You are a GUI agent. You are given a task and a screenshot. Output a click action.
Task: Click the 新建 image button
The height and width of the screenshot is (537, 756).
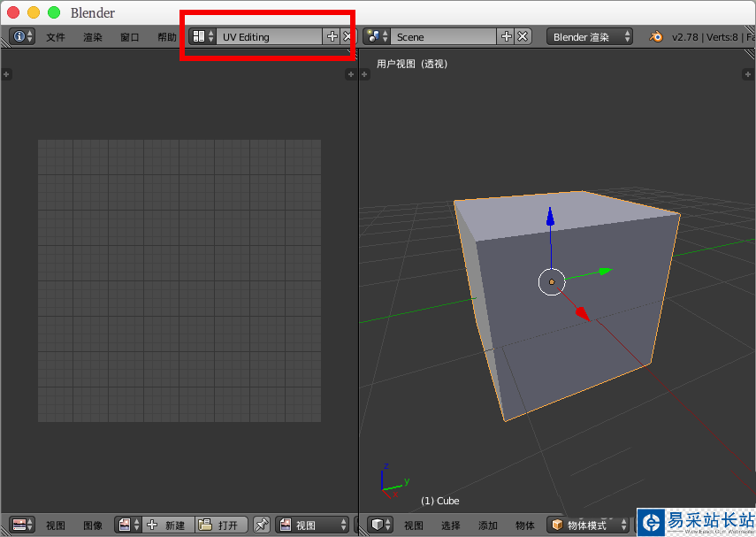coord(168,525)
